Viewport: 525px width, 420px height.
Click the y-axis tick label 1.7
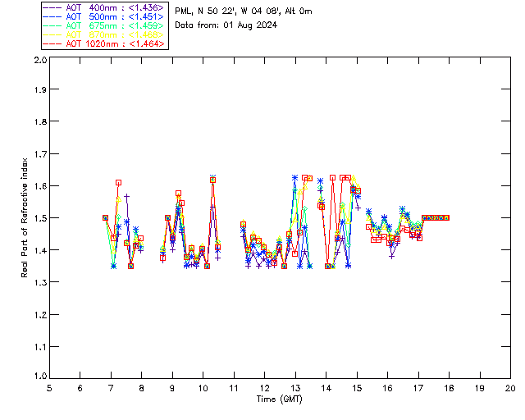tap(40, 153)
